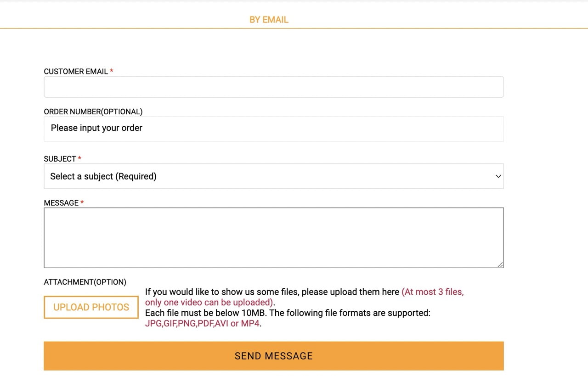Image resolution: width=588 pixels, height=376 pixels.
Task: Click 'Select a subject (Required)' text
Action: coord(102,176)
